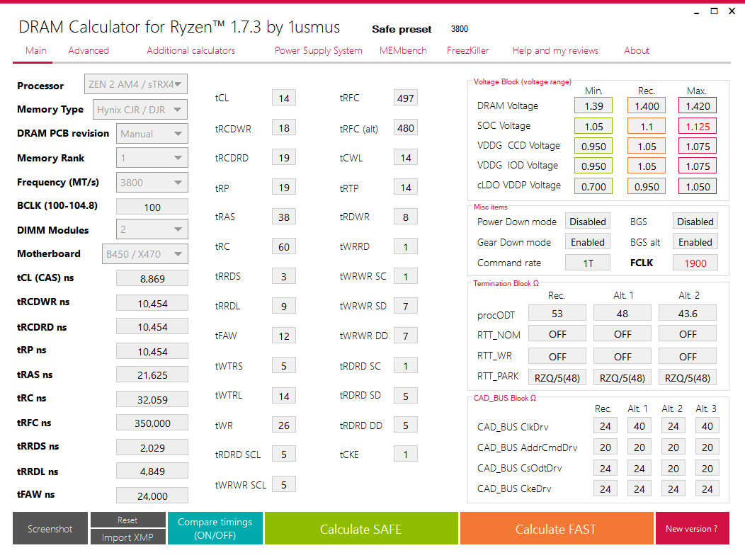Screen dimensions: 745x560
Task: Expand the Memory Type dropdown
Action: click(140, 110)
